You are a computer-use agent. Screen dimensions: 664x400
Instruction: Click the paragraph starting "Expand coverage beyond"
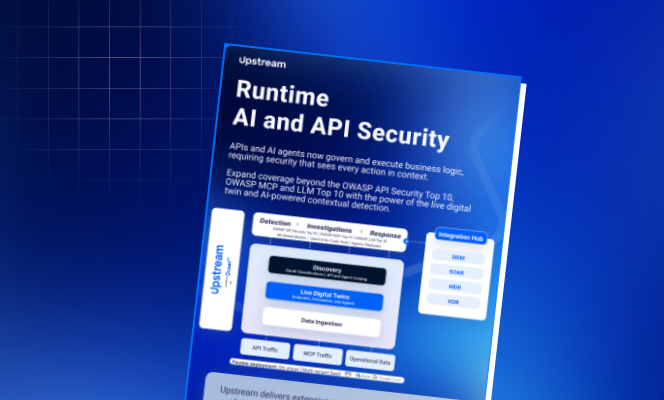348,191
